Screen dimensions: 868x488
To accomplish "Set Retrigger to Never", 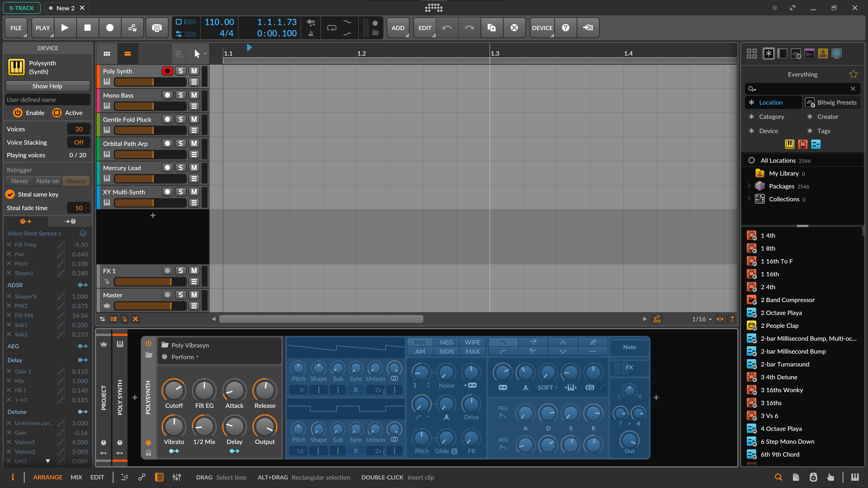I will [19, 181].
